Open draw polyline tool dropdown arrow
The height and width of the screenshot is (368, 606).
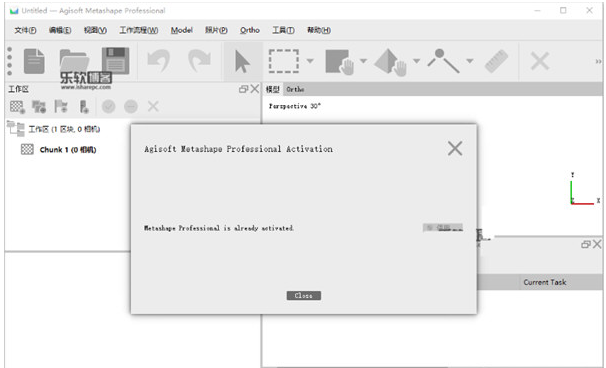pyautogui.click(x=470, y=61)
